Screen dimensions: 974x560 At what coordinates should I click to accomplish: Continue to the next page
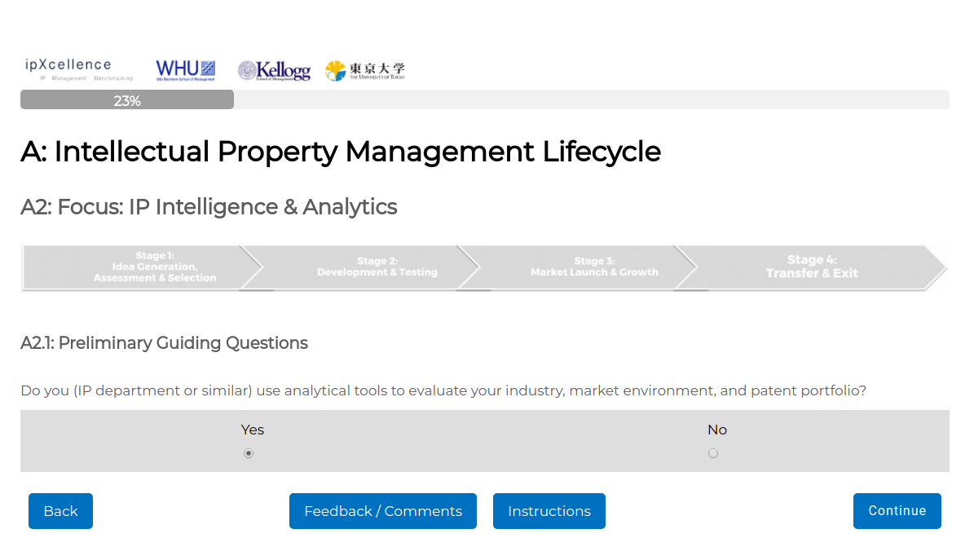pyautogui.click(x=897, y=511)
